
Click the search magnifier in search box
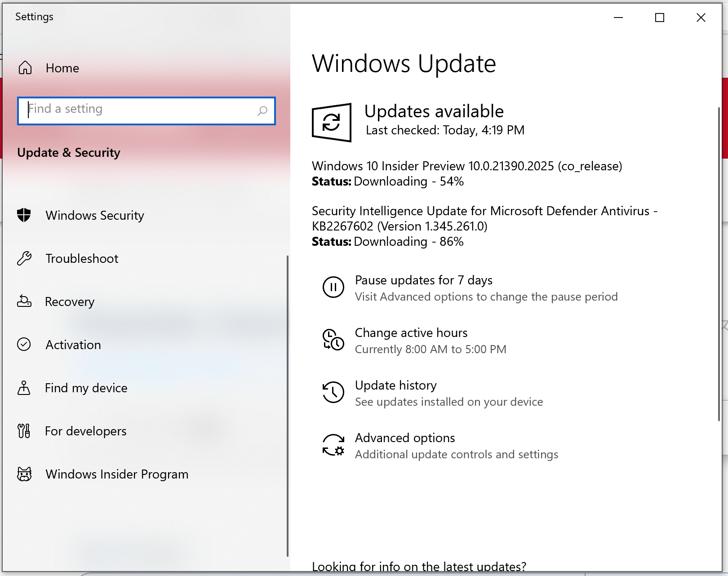click(262, 111)
